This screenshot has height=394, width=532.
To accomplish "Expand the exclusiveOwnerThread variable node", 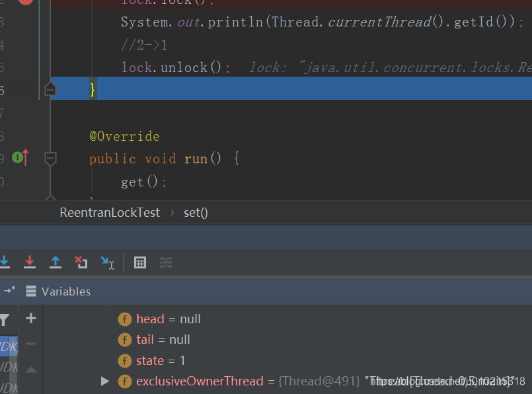I will tap(105, 381).
